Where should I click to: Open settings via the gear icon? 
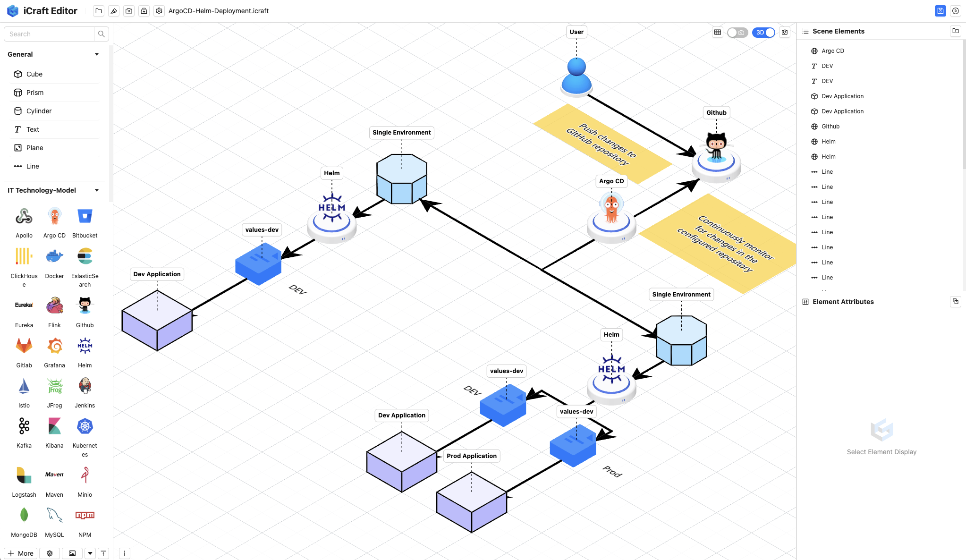coord(159,11)
